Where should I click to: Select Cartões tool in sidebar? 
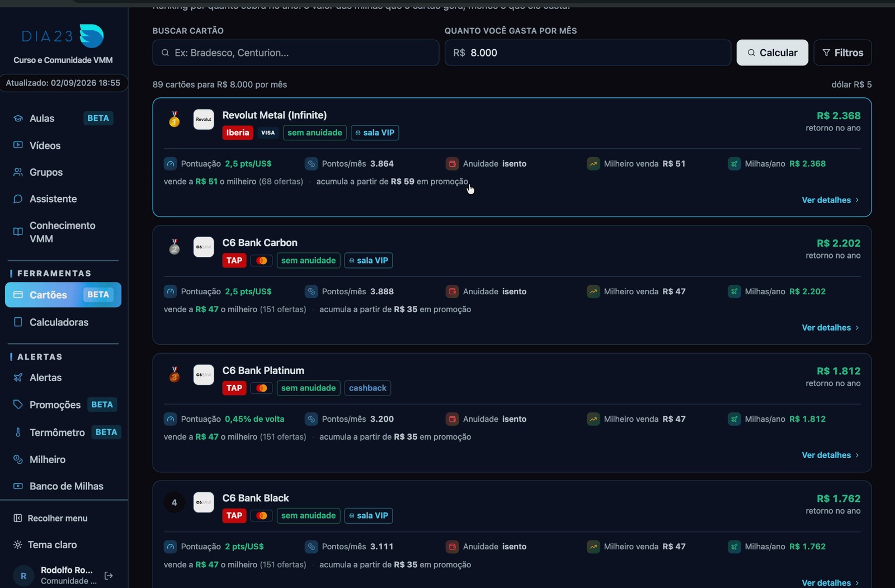63,295
